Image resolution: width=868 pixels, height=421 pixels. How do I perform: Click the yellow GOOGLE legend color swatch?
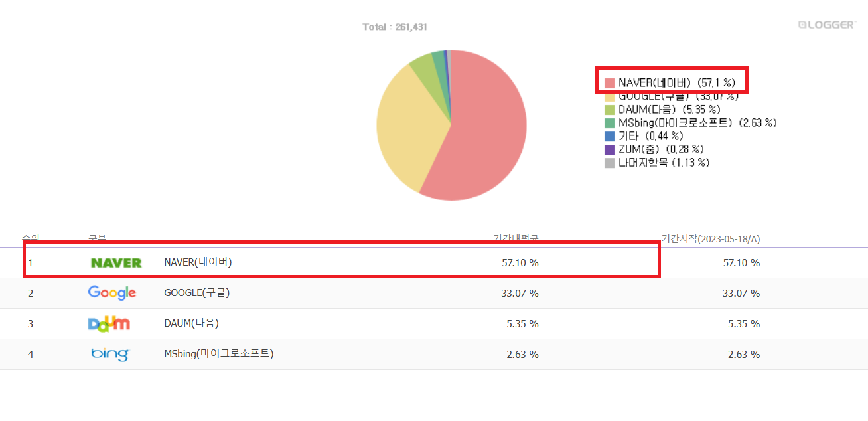point(609,96)
